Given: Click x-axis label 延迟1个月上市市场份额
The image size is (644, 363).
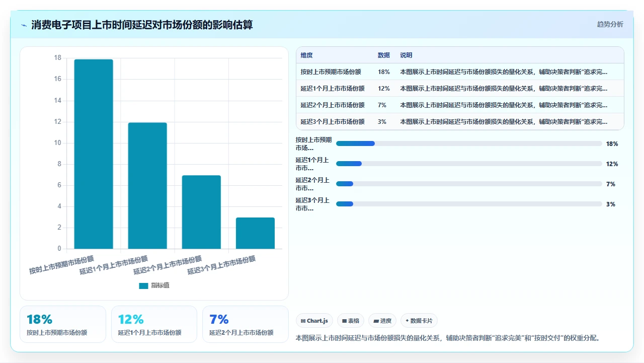Looking at the screenshot, I should click(x=114, y=265).
